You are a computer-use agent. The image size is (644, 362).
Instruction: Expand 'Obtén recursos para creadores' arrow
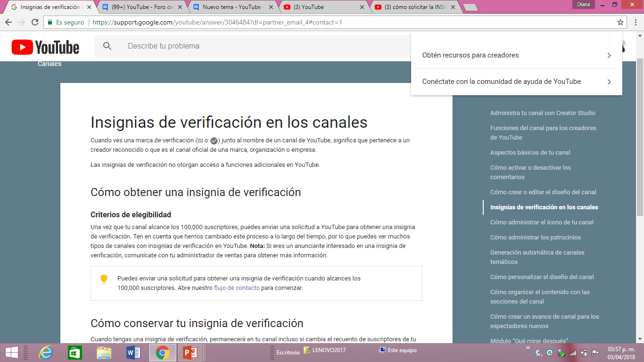[609, 56]
